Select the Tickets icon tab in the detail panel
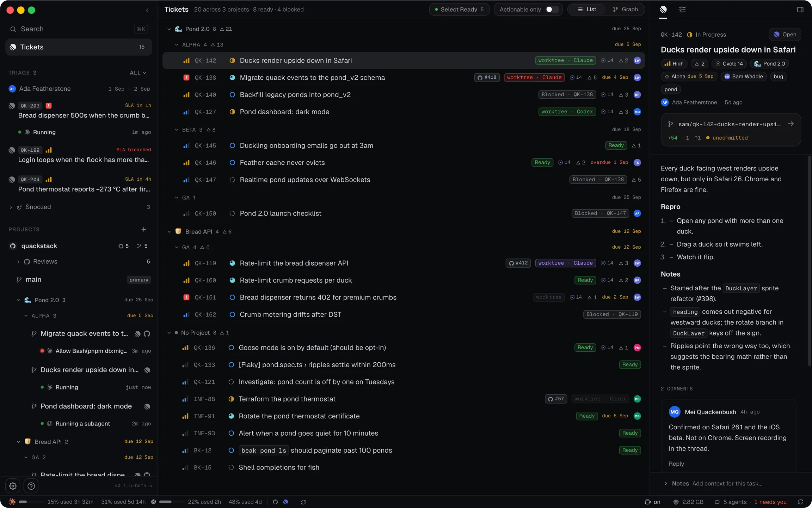The image size is (812, 508). pos(663,10)
